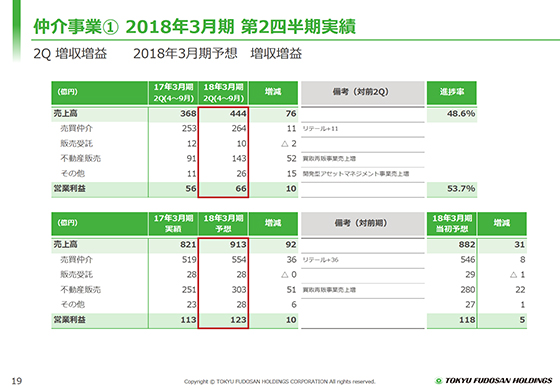
Task: Click the 18年3月期 2Q(4~9月) header
Action: [x=223, y=93]
